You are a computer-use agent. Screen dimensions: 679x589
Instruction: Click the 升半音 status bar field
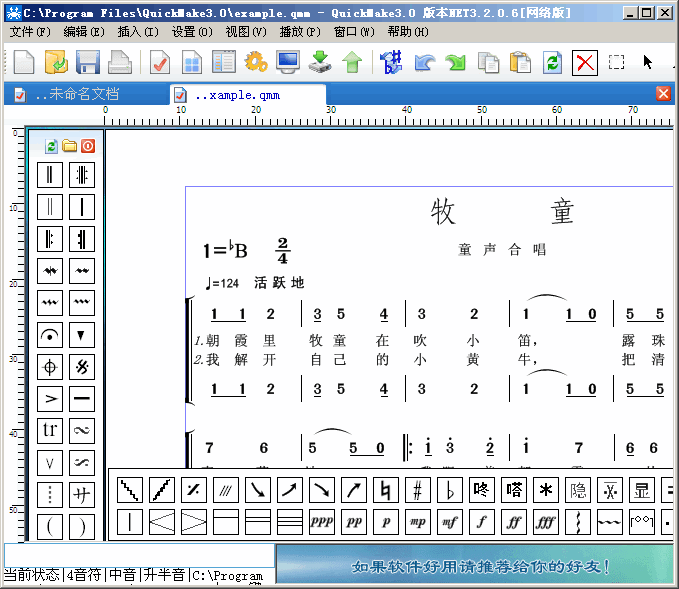click(162, 575)
